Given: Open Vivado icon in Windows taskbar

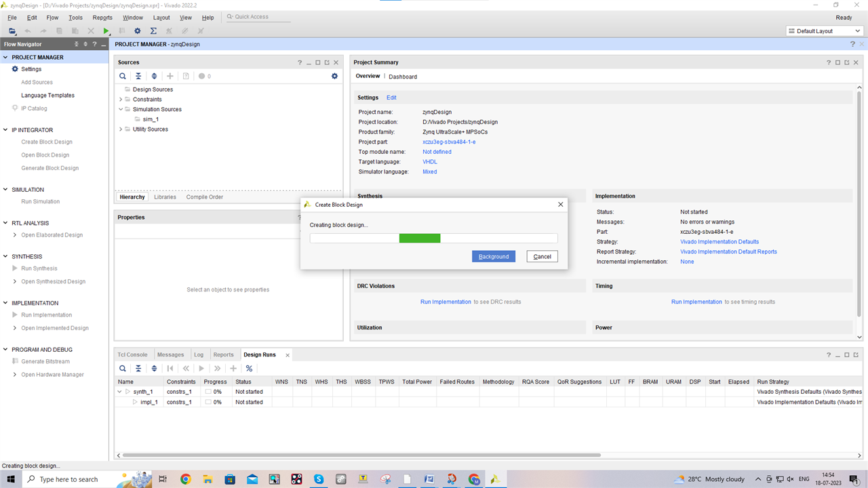Looking at the screenshot, I should click(496, 479).
